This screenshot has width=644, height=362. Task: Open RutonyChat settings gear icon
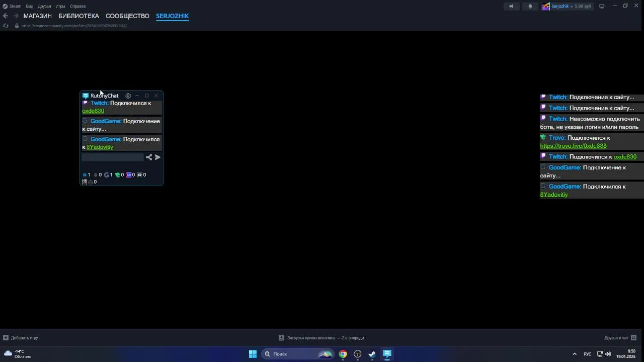[128, 96]
